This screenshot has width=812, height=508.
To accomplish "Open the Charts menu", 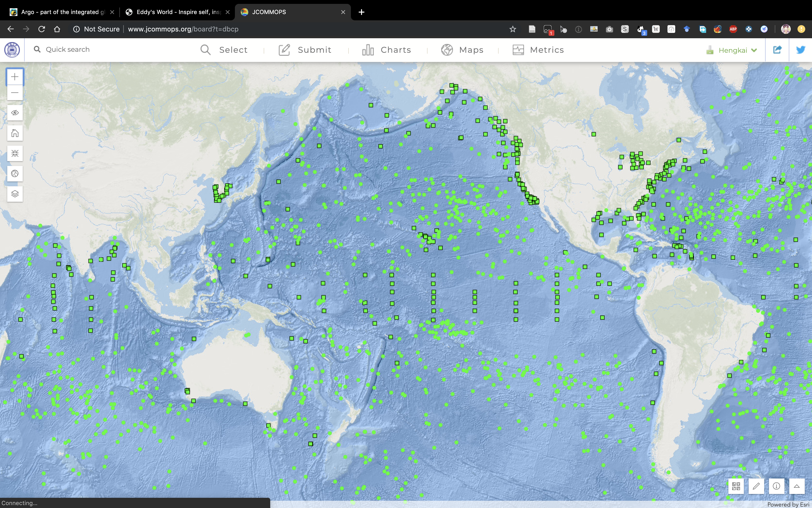I will 386,50.
